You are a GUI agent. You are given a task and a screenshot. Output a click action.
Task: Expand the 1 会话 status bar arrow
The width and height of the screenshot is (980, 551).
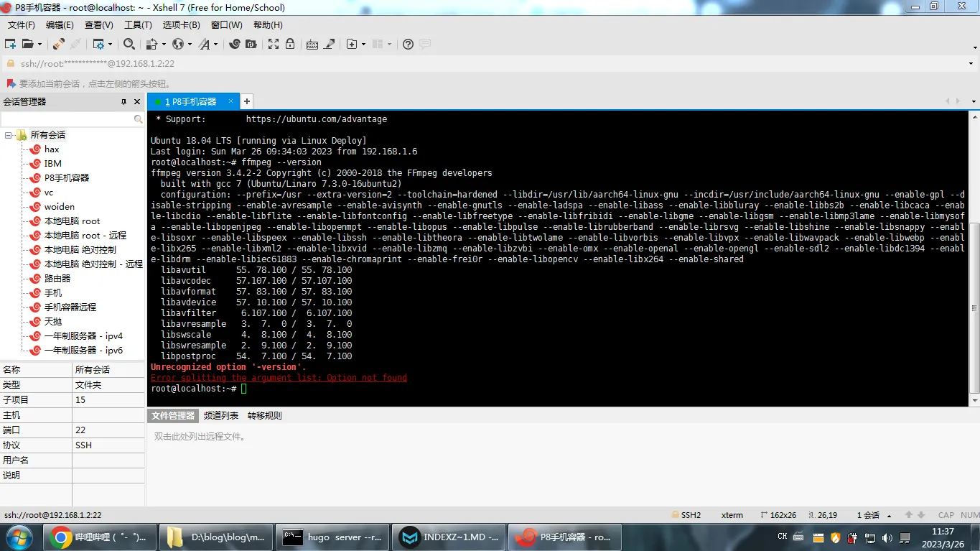click(890, 516)
